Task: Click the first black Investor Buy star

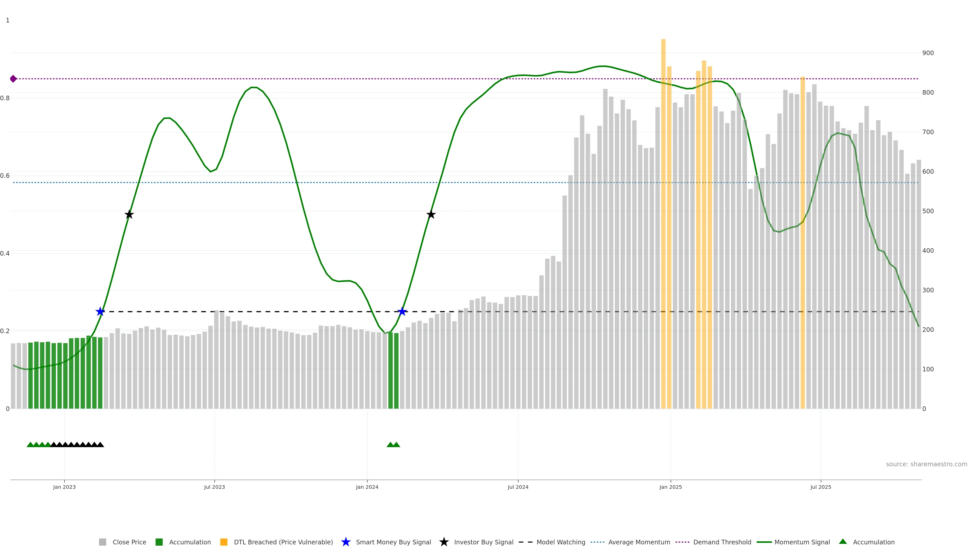Action: pyautogui.click(x=129, y=215)
